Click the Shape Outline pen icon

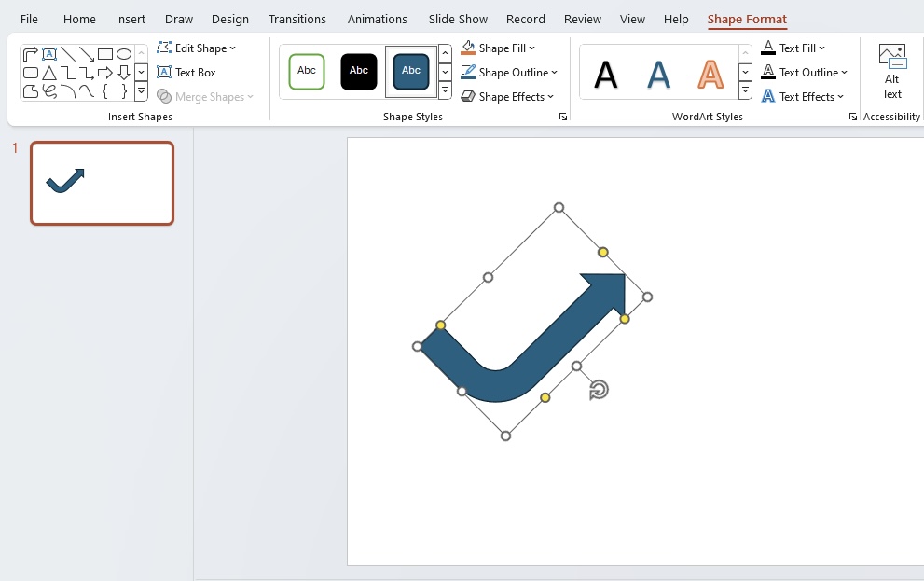coord(468,72)
